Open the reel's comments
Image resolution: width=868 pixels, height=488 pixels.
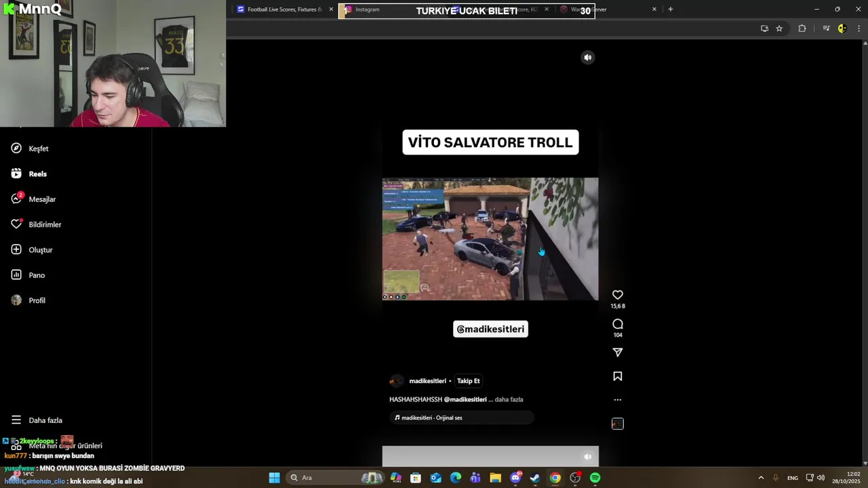pos(618,324)
